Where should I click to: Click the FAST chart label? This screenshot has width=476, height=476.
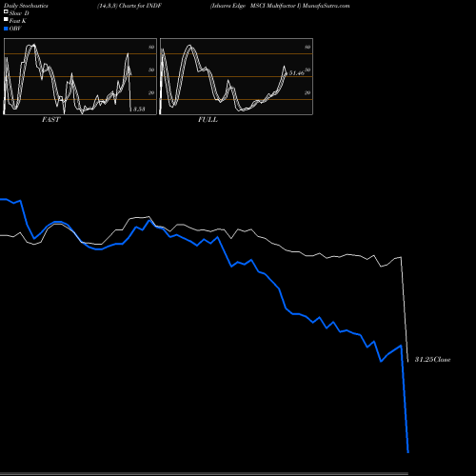[x=50, y=119]
